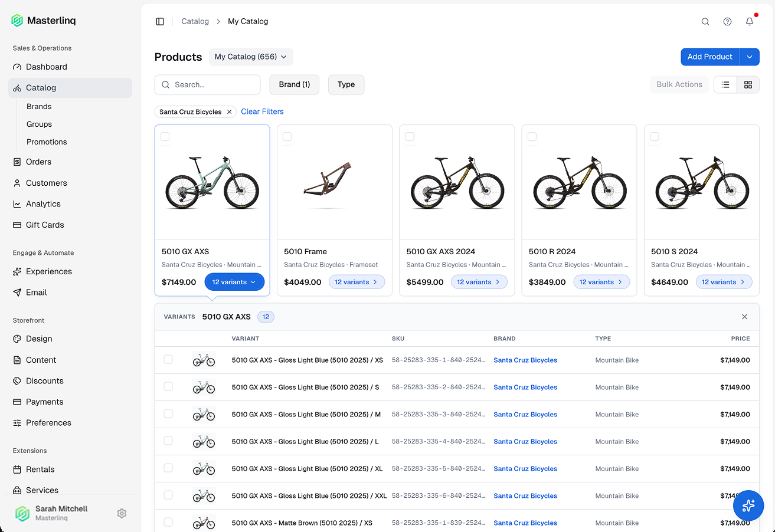Collapse 5010 GX AXS 12 variants
The image size is (775, 532).
pyautogui.click(x=234, y=282)
